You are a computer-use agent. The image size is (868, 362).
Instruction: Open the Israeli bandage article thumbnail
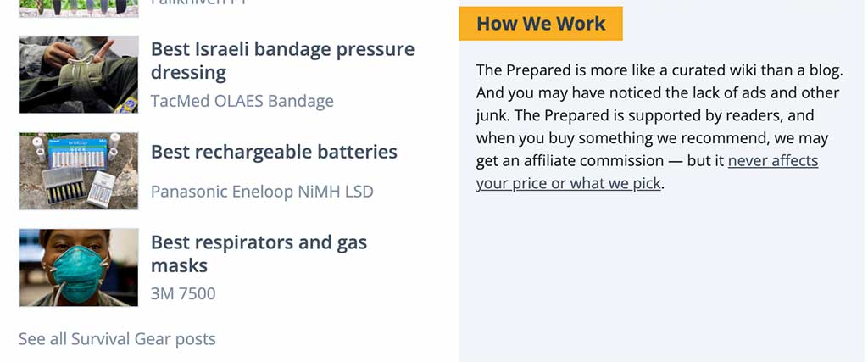(x=78, y=75)
